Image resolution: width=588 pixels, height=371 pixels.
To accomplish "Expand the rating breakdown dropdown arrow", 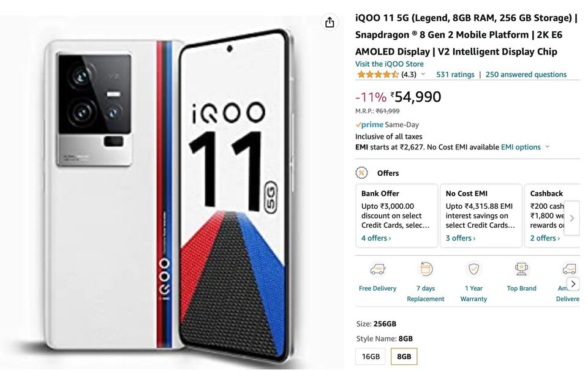I will (x=423, y=75).
